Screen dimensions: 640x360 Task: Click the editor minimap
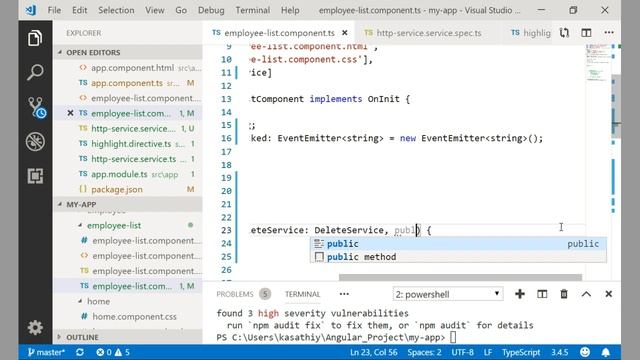598,161
